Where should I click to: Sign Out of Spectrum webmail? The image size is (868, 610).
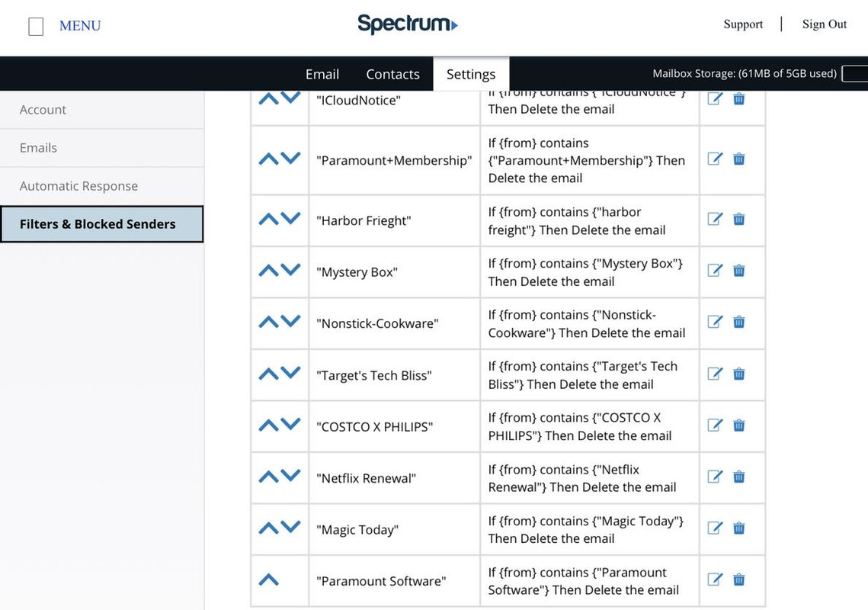click(825, 24)
